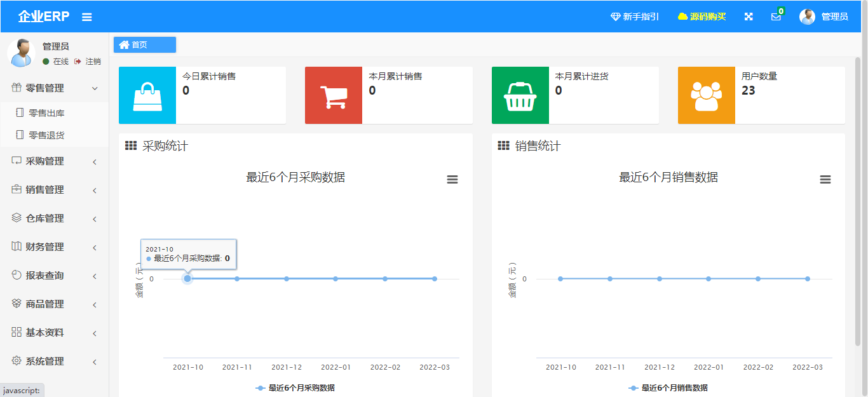Viewport: 868px width, 397px height.
Task: Open the sales chart context menu icon
Action: [825, 180]
